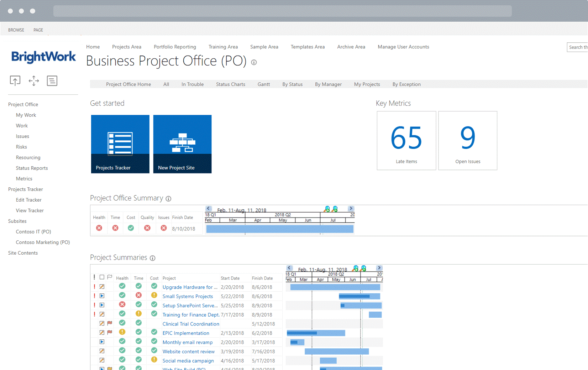
Task: Click right arrow on the Project Summaries Gantt
Action: (x=379, y=268)
